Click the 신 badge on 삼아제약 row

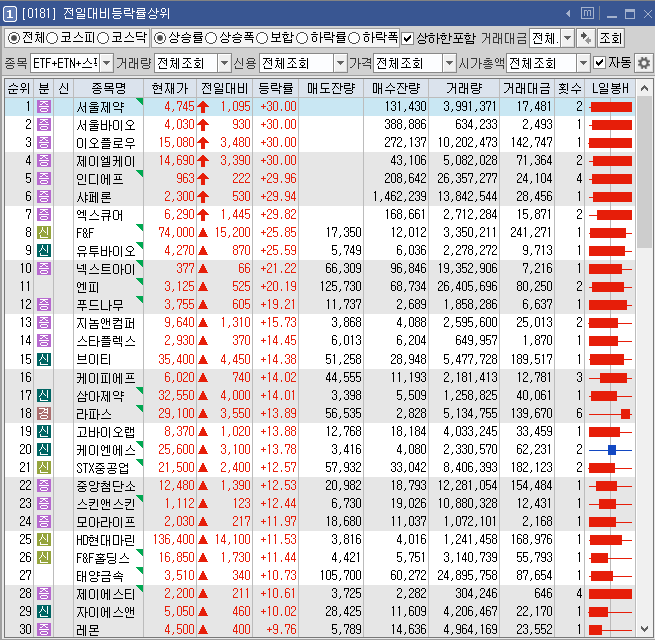44,395
